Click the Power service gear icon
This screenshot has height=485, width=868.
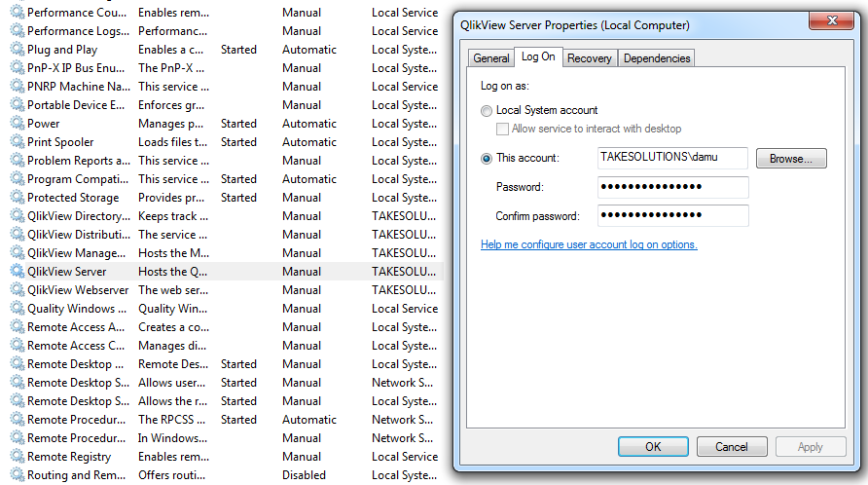[17, 124]
